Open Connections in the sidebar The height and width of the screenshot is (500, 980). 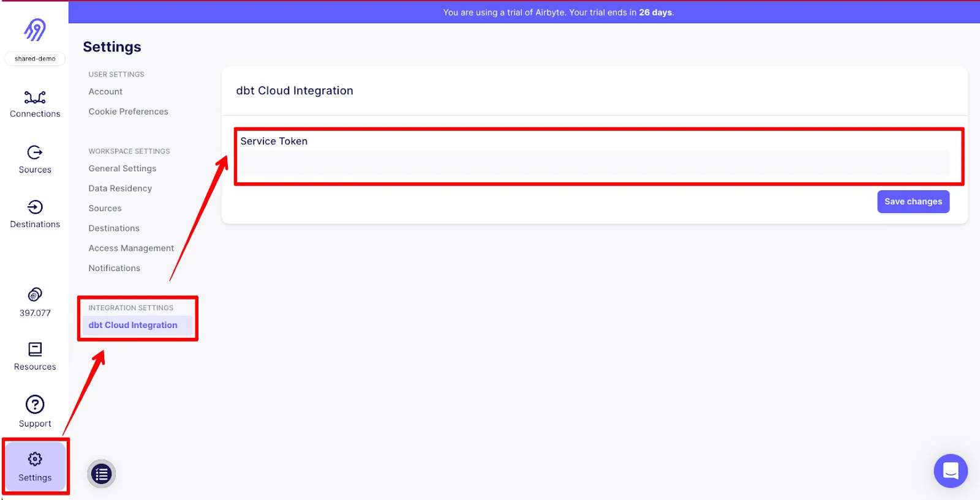click(35, 105)
